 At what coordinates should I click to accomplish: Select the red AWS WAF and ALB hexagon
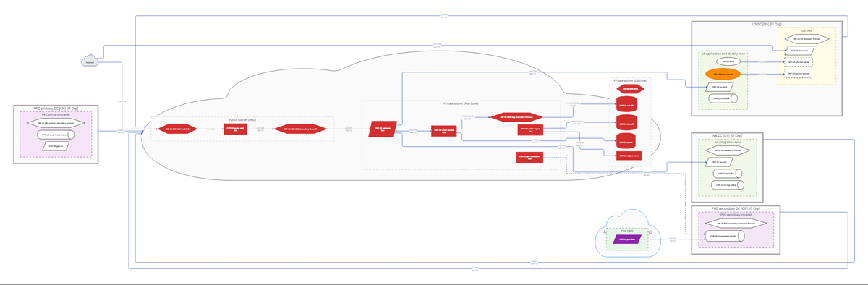point(177,129)
